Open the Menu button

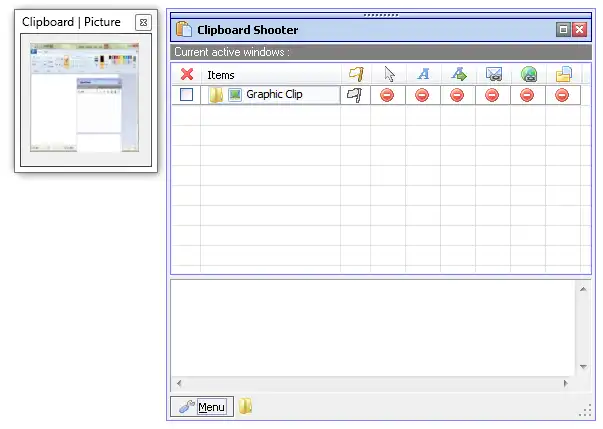(202, 407)
